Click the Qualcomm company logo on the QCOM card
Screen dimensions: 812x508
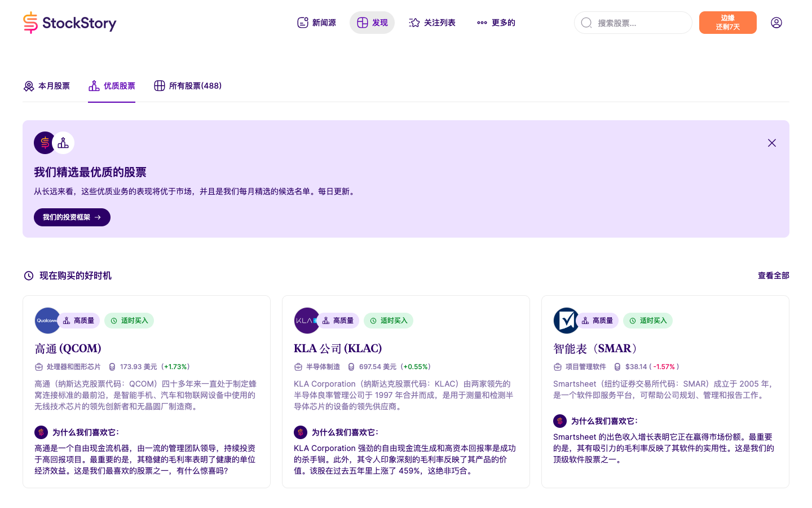point(47,321)
